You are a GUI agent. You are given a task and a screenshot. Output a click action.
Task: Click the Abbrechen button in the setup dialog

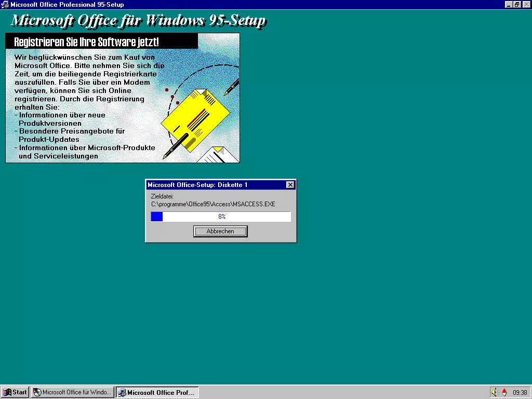tap(220, 231)
